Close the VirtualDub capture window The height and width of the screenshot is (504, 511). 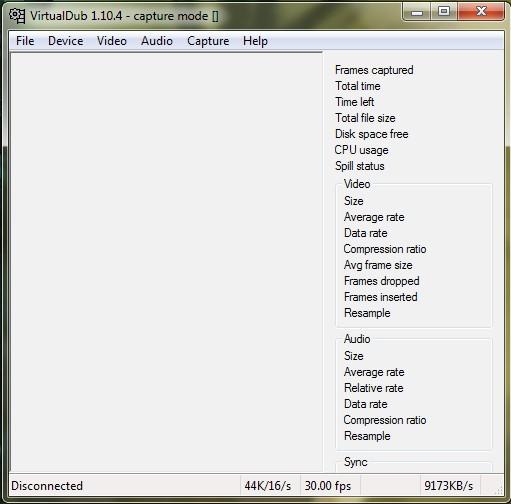click(x=481, y=12)
